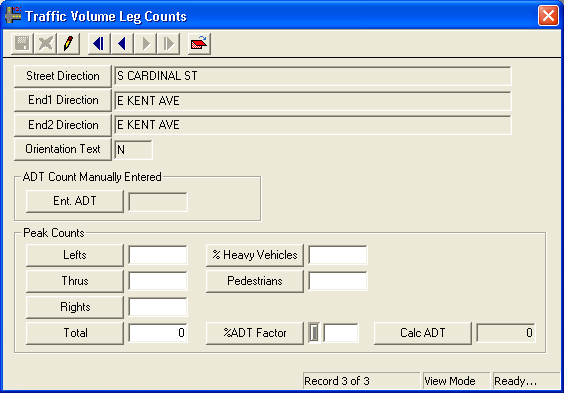The image size is (564, 393).
Task: Close the Traffic Volume Leg Counts window
Action: pyautogui.click(x=548, y=16)
